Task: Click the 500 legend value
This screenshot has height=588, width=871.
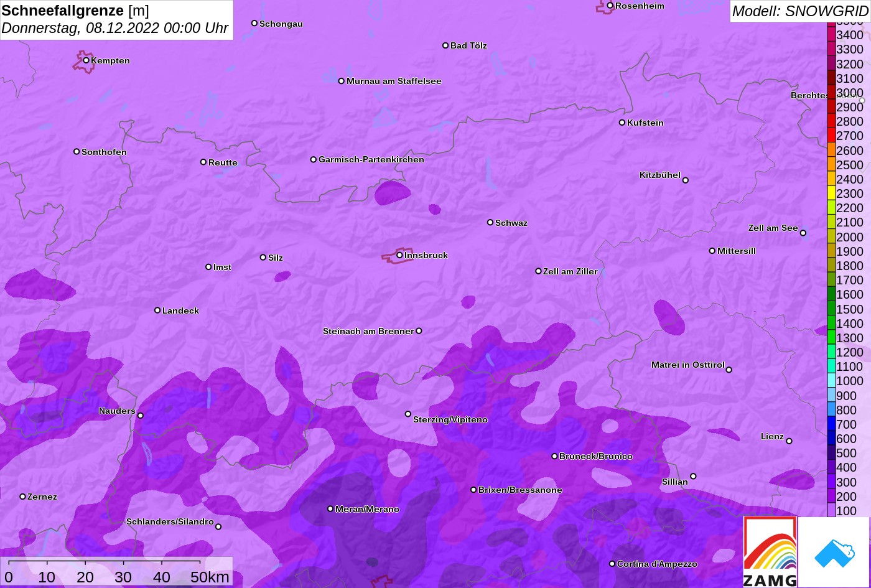Action: coord(846,453)
